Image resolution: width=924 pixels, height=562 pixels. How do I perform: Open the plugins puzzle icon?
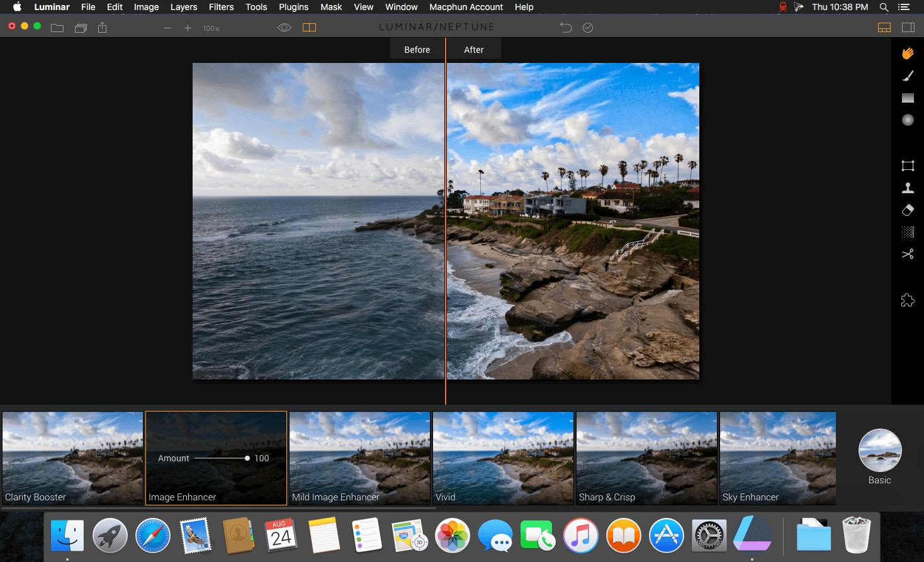pyautogui.click(x=908, y=300)
